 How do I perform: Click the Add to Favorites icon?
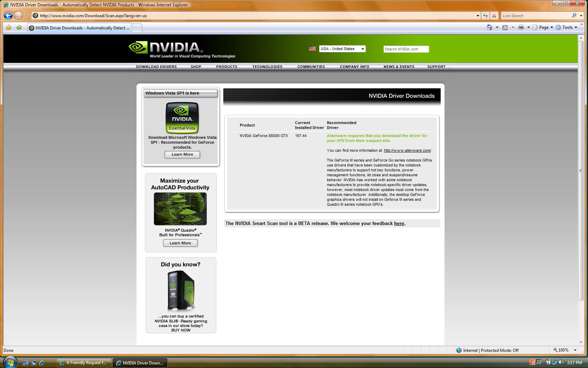(x=19, y=28)
